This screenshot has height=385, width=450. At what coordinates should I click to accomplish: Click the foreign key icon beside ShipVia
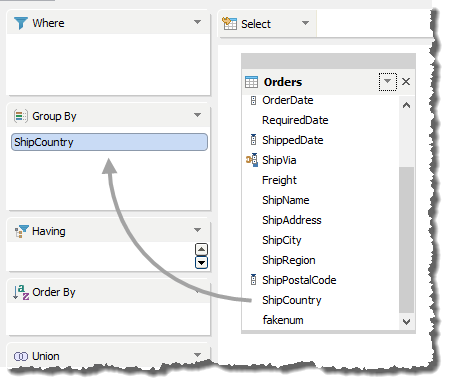(252, 160)
